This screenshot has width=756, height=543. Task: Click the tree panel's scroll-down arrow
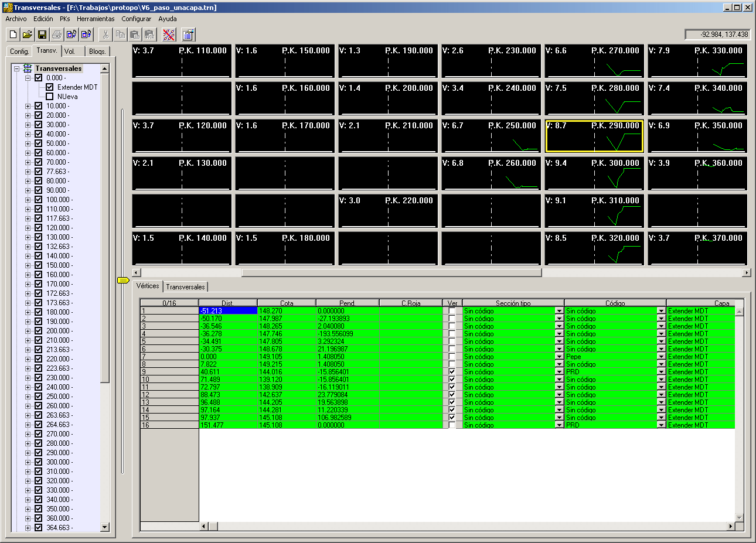click(105, 527)
